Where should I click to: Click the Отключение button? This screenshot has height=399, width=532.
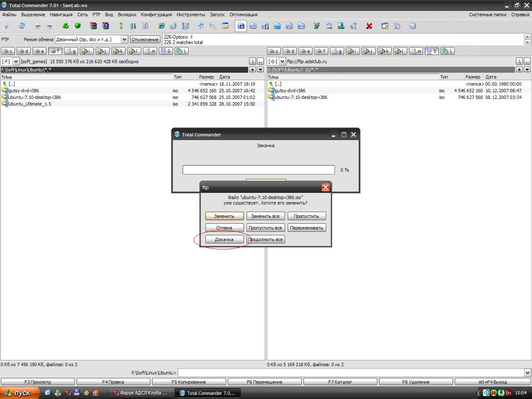[x=145, y=39]
